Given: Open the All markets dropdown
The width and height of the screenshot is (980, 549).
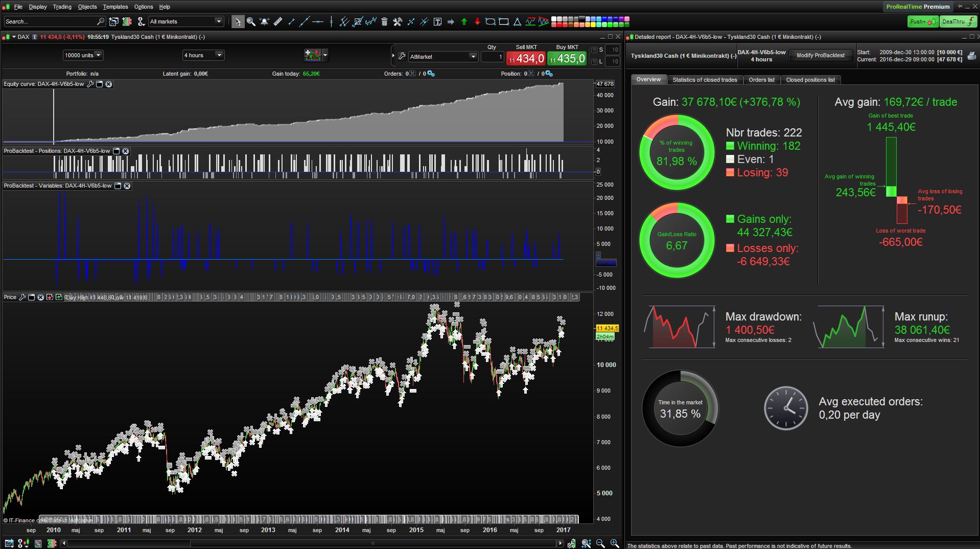Looking at the screenshot, I should tap(186, 21).
